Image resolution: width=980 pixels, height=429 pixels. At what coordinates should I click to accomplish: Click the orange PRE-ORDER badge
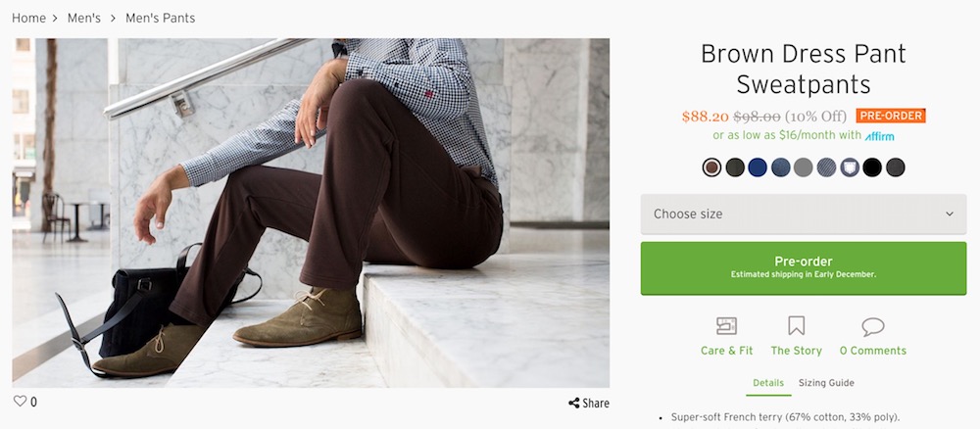click(x=890, y=116)
